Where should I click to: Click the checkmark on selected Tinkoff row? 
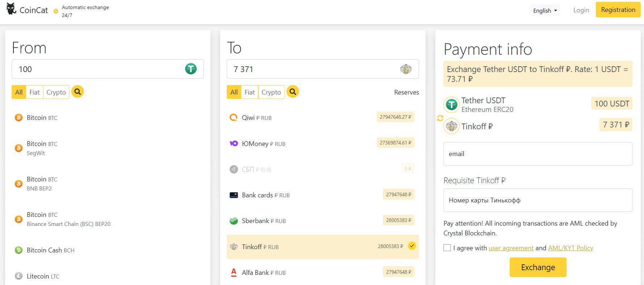coord(412,246)
